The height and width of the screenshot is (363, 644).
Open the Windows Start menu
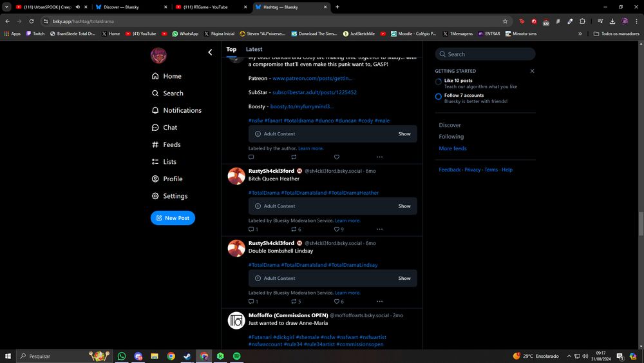7,356
